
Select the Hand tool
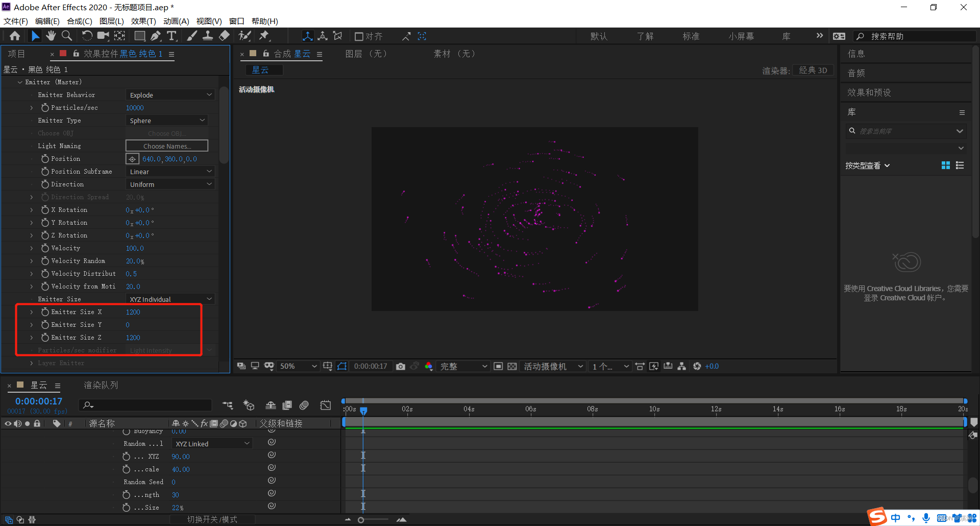click(x=51, y=36)
